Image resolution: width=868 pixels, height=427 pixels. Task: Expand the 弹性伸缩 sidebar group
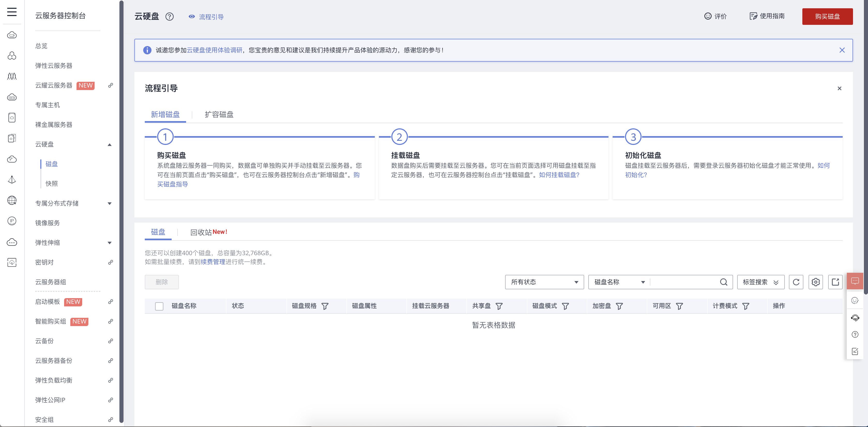(110, 243)
